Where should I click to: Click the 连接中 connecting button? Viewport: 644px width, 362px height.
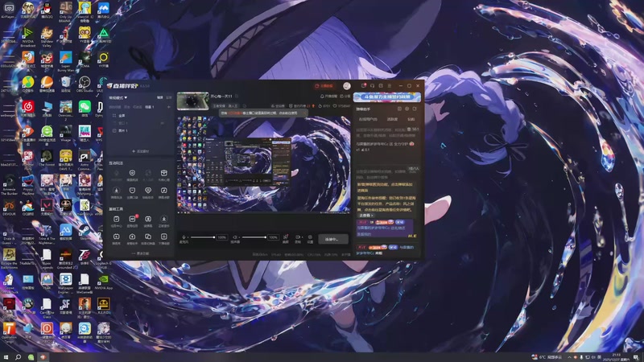pos(333,239)
